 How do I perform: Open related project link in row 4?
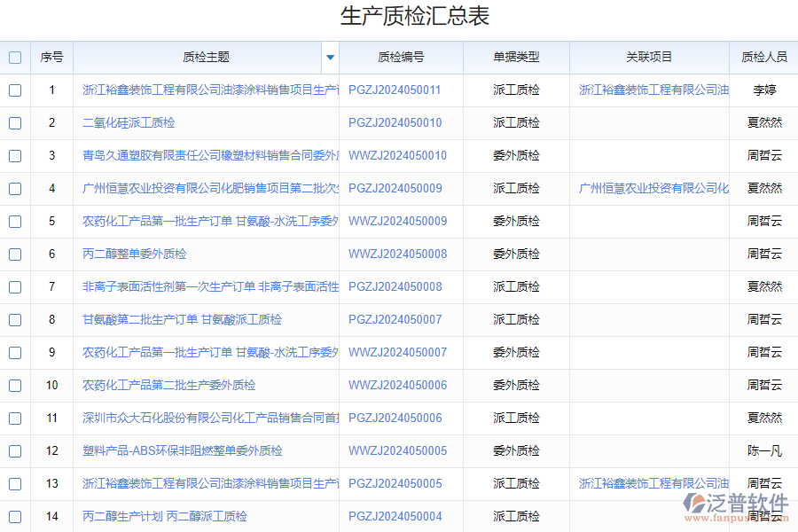pos(653,189)
